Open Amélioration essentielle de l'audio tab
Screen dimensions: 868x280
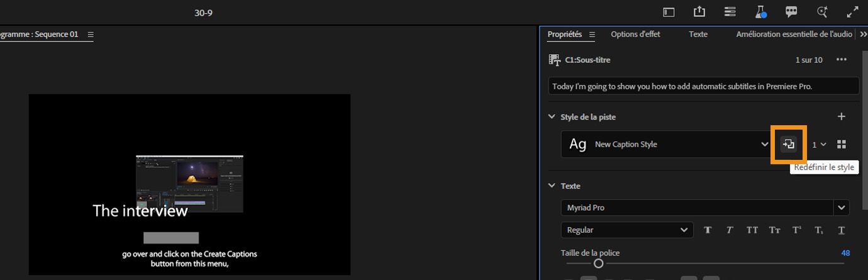pyautogui.click(x=794, y=35)
